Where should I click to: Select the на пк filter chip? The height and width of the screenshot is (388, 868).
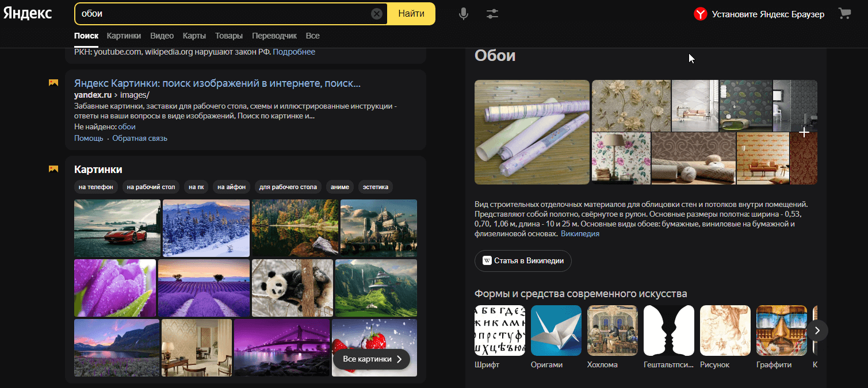pos(197,187)
